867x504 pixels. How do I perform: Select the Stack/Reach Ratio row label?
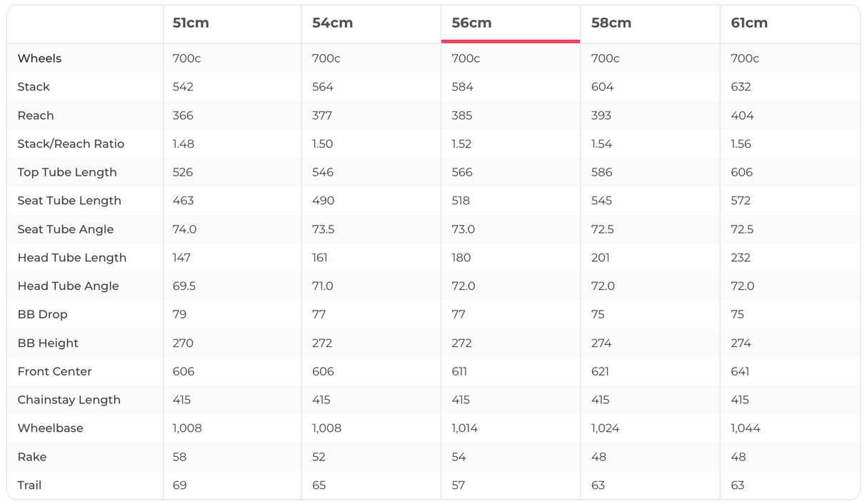coord(71,144)
